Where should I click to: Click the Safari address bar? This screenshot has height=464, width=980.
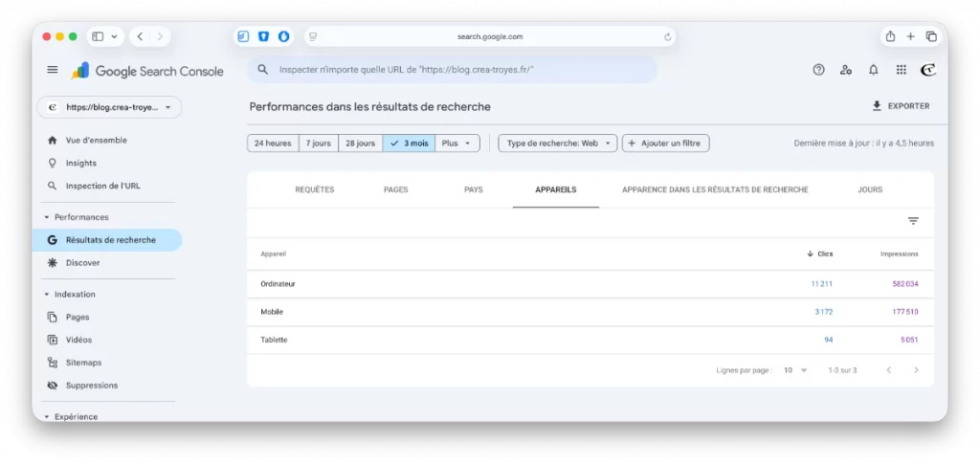[x=490, y=37]
